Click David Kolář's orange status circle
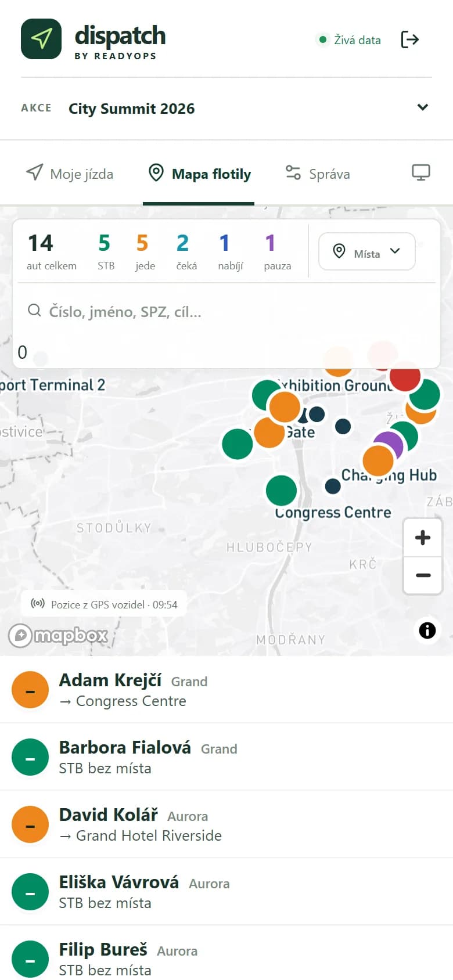Image resolution: width=453 pixels, height=980 pixels. click(30, 824)
